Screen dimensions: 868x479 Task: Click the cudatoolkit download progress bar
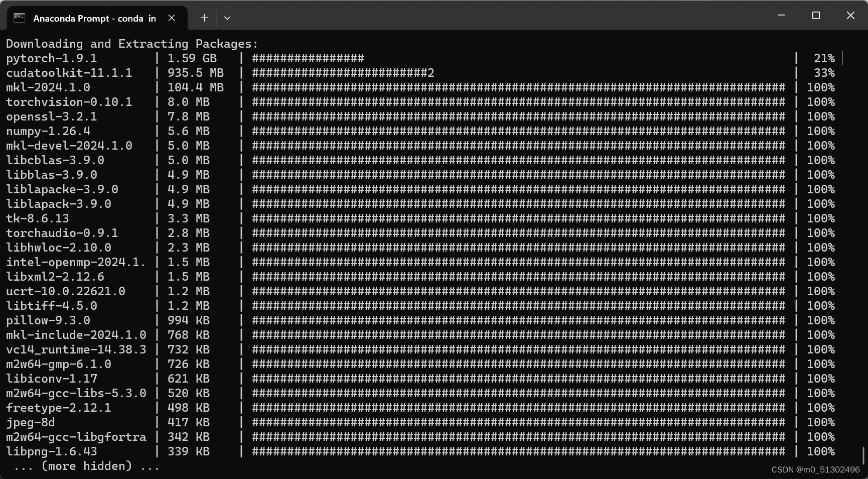click(343, 73)
